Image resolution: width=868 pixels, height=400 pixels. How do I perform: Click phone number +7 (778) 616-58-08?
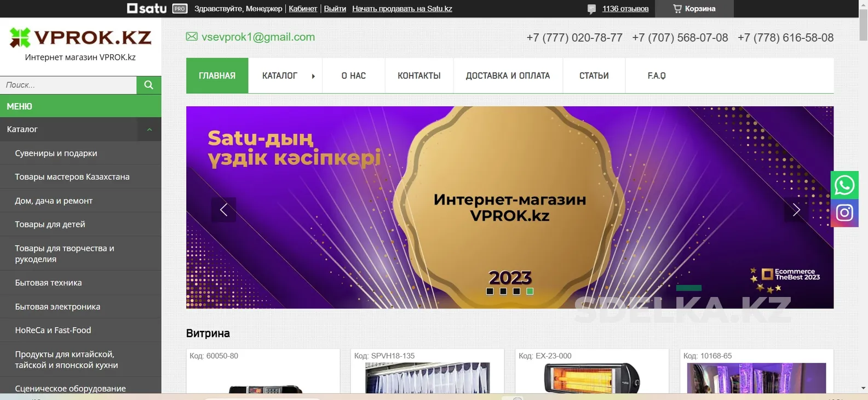(785, 38)
